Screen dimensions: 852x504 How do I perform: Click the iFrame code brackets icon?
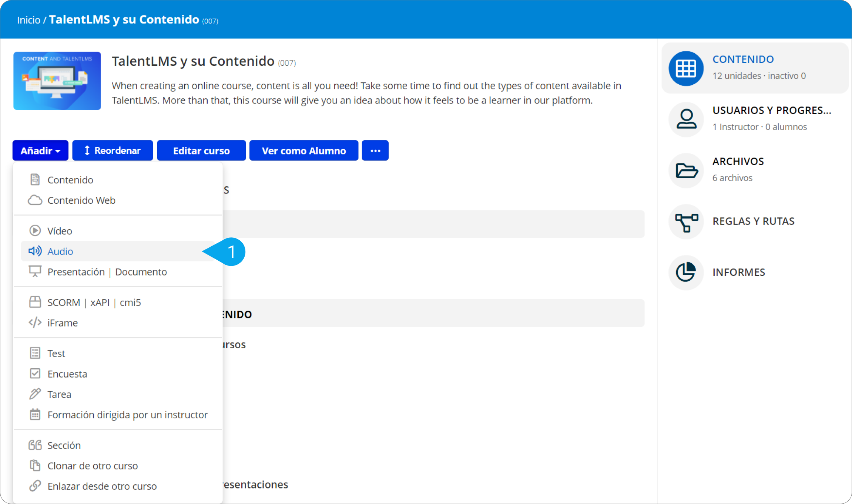click(35, 322)
